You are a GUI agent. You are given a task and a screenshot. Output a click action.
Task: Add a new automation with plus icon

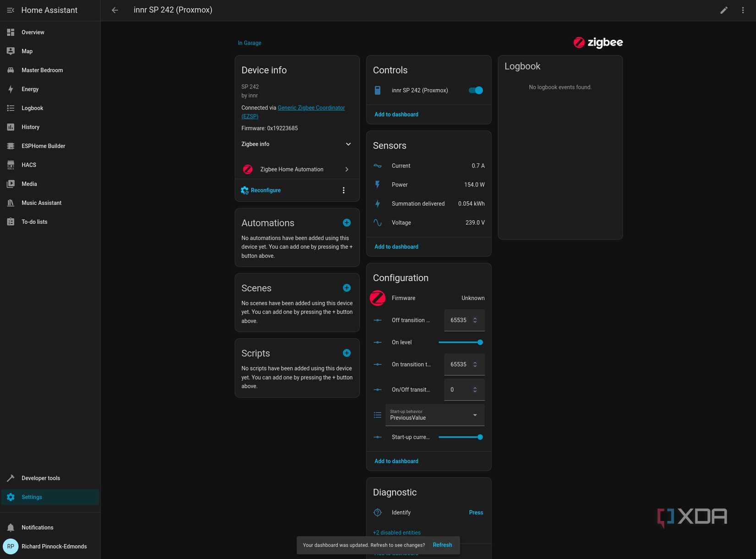(346, 223)
